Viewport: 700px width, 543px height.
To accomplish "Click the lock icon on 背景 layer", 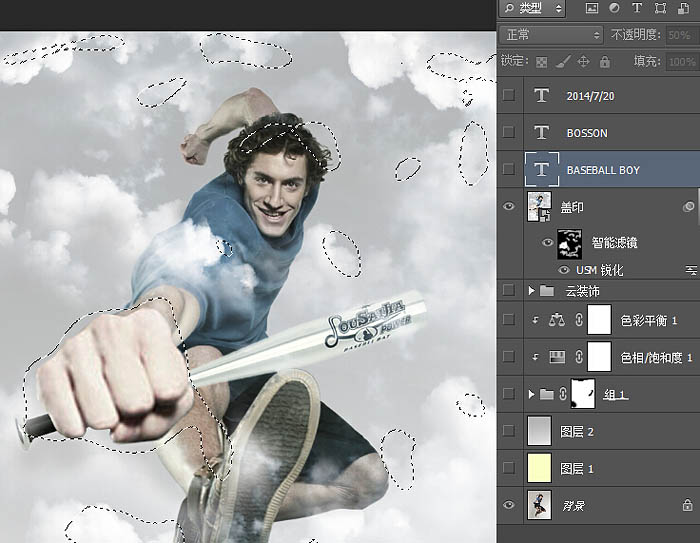I will [688, 505].
